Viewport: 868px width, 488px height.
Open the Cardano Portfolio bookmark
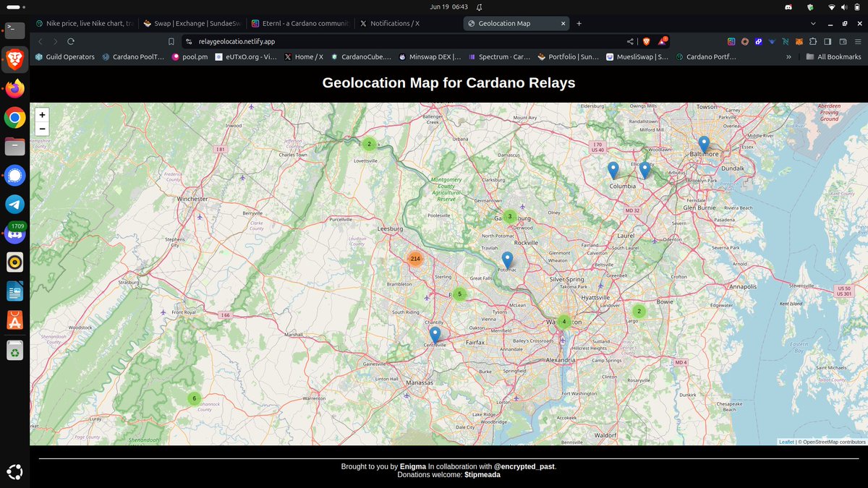pyautogui.click(x=706, y=56)
